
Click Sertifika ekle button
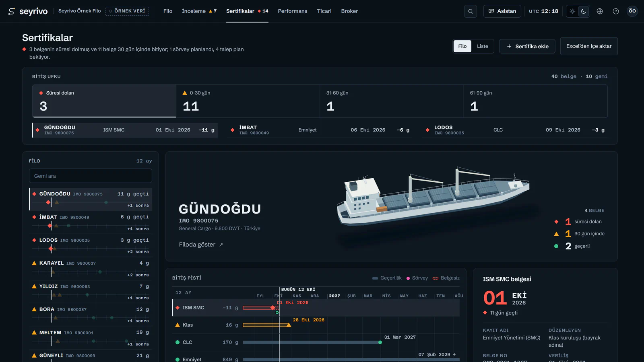click(527, 46)
